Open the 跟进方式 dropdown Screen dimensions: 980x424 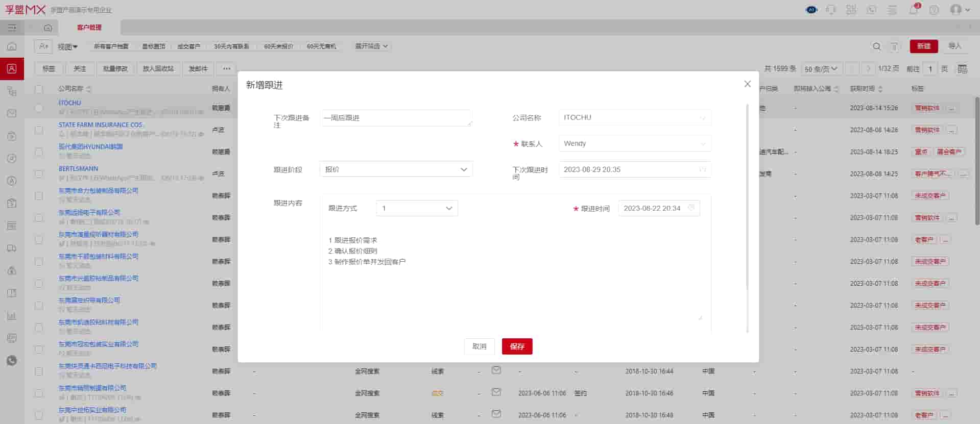(417, 208)
